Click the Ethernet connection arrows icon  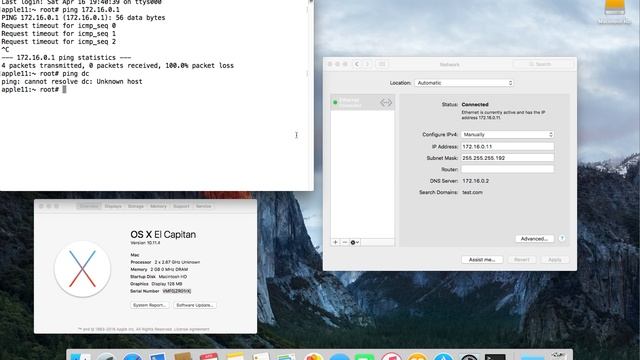tap(386, 102)
